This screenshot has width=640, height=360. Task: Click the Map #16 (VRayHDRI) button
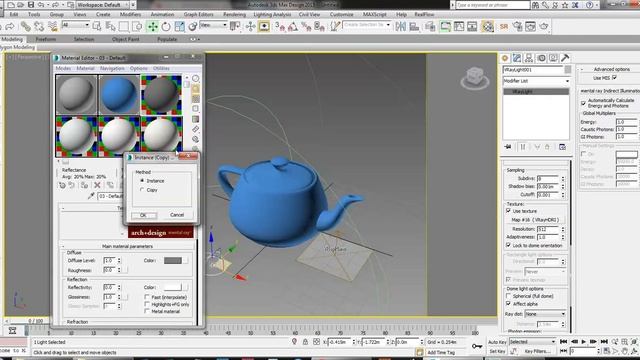click(x=535, y=220)
